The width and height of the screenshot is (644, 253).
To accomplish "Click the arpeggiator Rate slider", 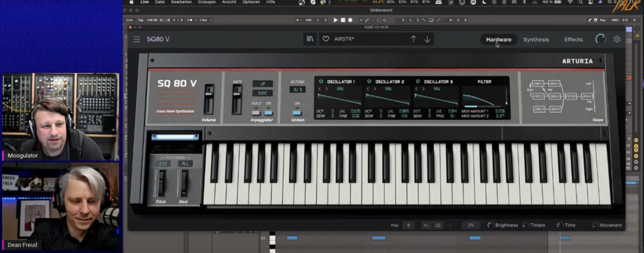I will pyautogui.click(x=236, y=99).
